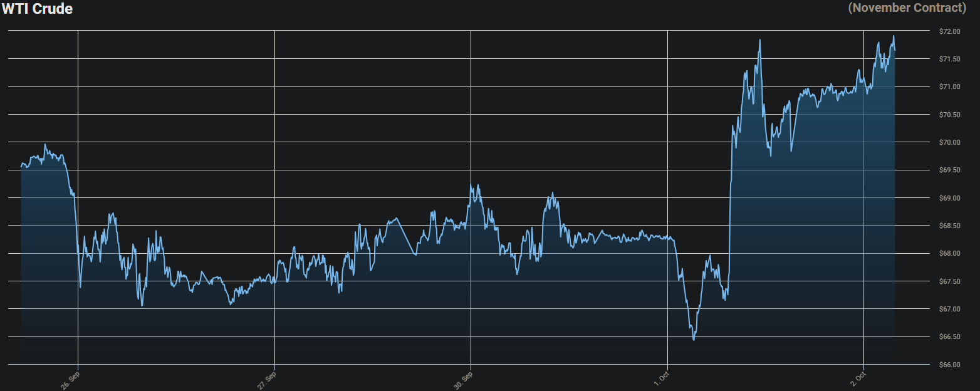980x391 pixels.
Task: Click the $70.50 price axis label
Action: [950, 115]
